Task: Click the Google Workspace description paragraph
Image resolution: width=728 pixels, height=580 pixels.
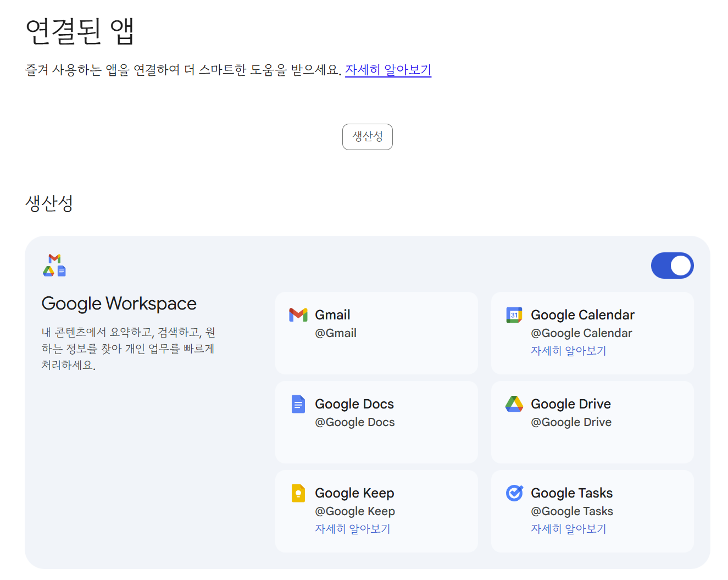Action: pos(129,349)
